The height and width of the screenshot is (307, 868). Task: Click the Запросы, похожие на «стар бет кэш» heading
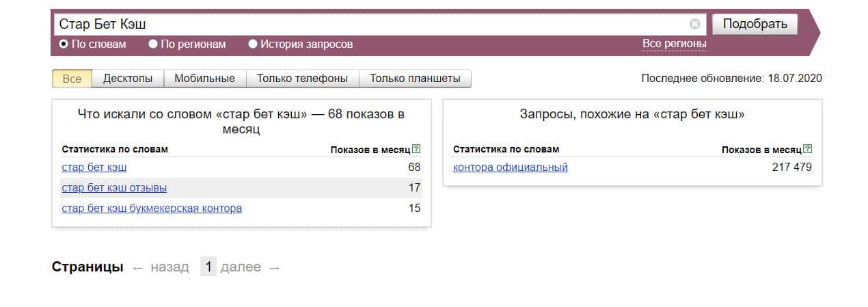coord(632,115)
